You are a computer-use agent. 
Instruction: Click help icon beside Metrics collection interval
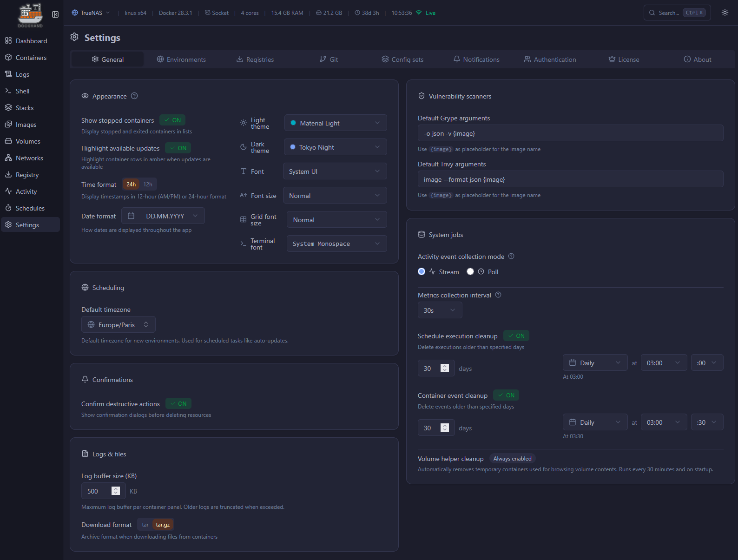(x=498, y=295)
